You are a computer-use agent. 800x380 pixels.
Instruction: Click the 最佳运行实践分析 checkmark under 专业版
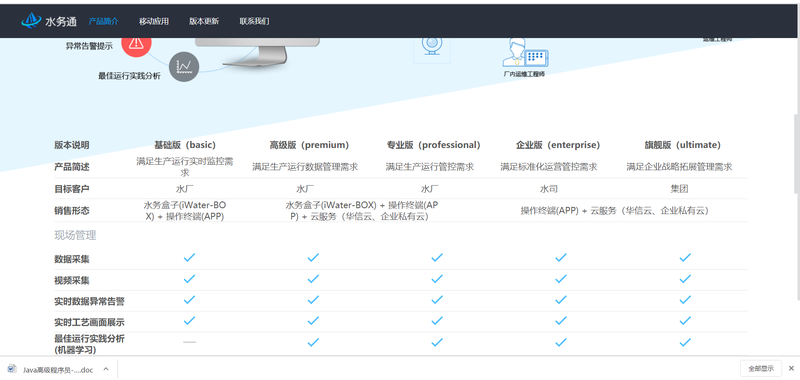click(437, 342)
